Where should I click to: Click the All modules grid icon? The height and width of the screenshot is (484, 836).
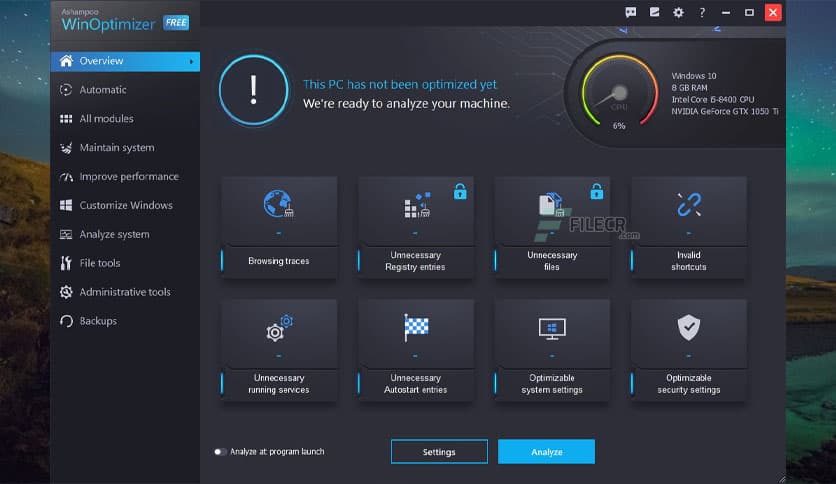(66, 118)
